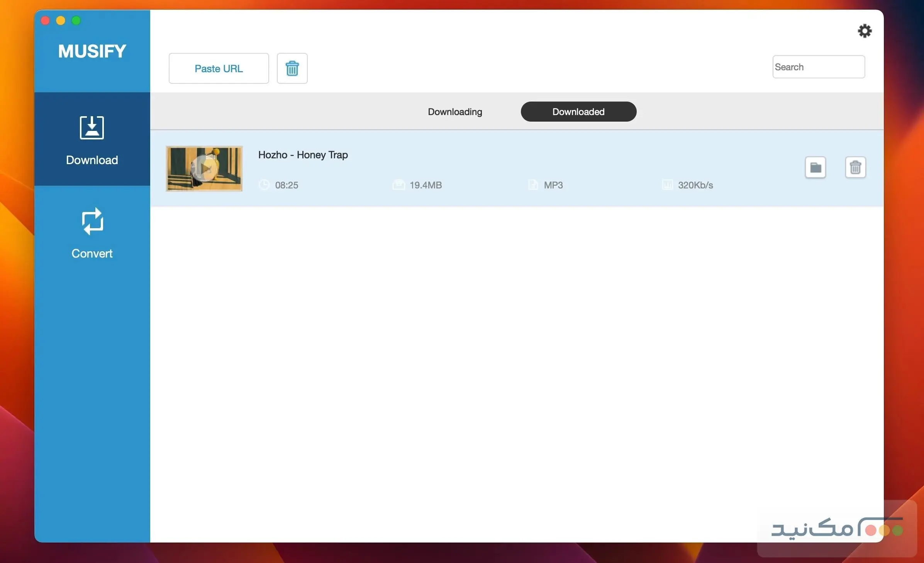Delete the Honey Trap track entry
This screenshot has width=924, height=563.
click(x=855, y=167)
